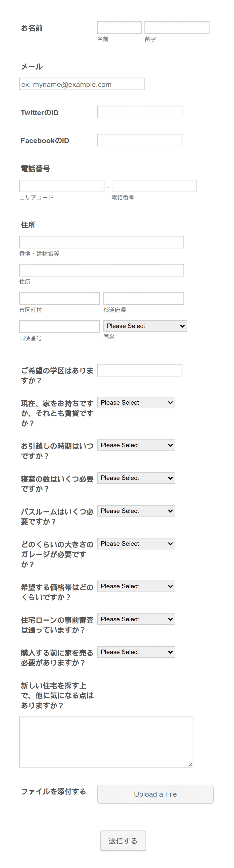
Task: Open the price range (価格帯) dropdown
Action: [136, 586]
